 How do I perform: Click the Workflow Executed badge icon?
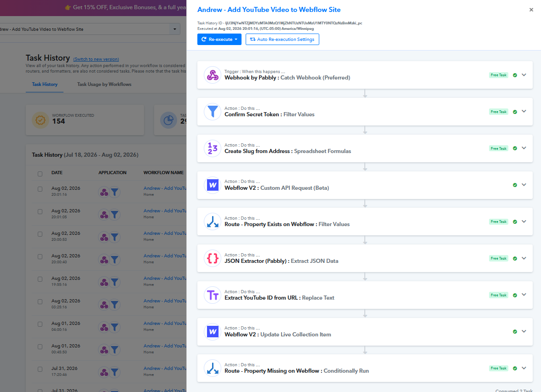pos(40,120)
